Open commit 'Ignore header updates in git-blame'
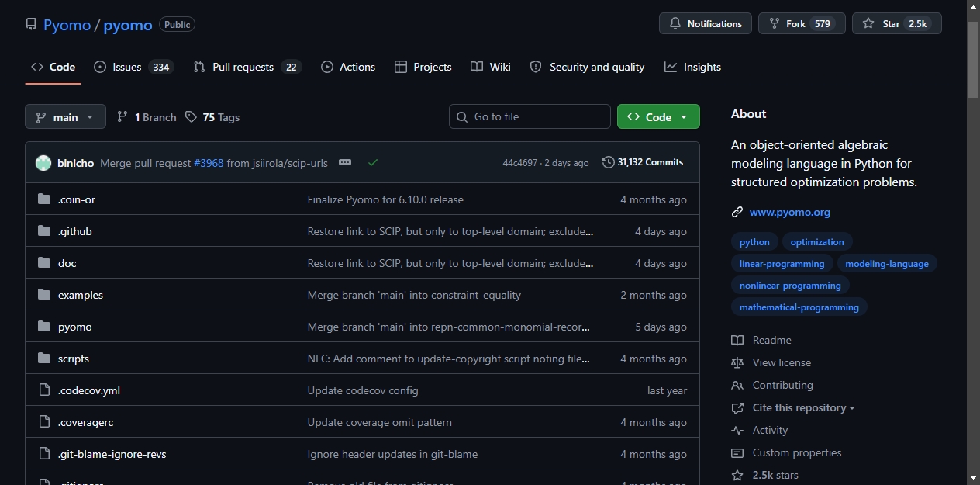Screen dimensions: 980x485 [392, 454]
